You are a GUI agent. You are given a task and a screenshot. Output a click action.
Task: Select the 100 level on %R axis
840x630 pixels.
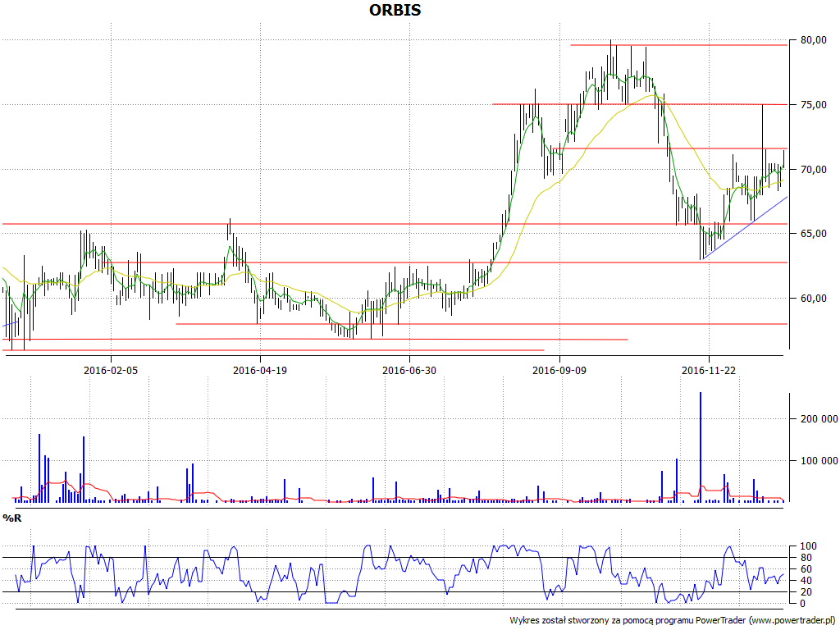pyautogui.click(x=808, y=546)
